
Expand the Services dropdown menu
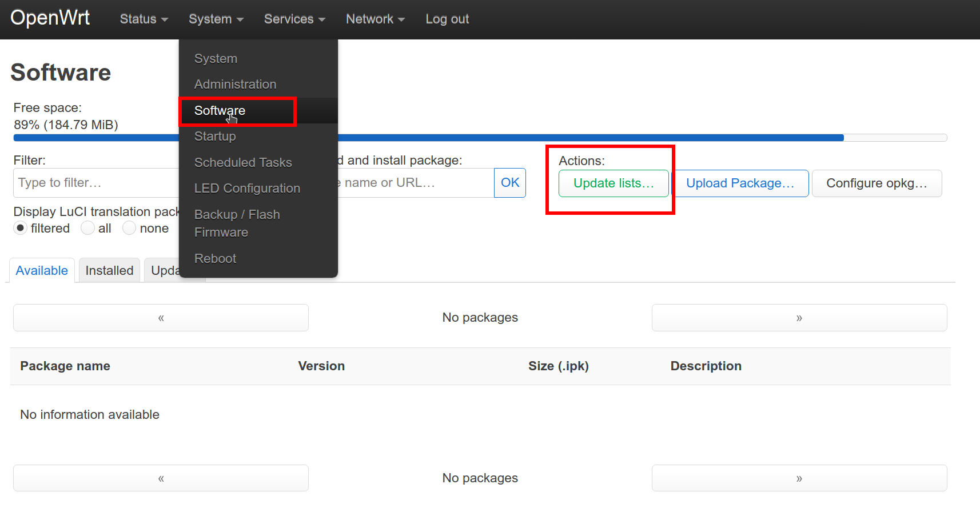tap(294, 19)
